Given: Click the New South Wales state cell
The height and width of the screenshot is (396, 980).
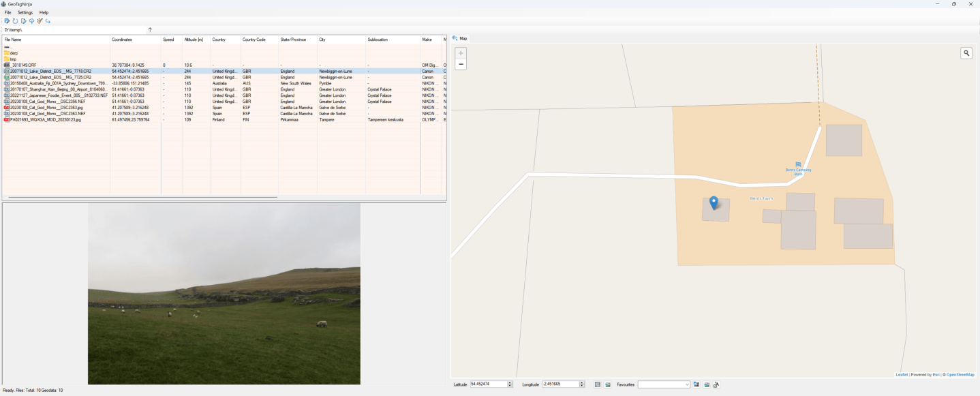Looking at the screenshot, I should [x=296, y=83].
